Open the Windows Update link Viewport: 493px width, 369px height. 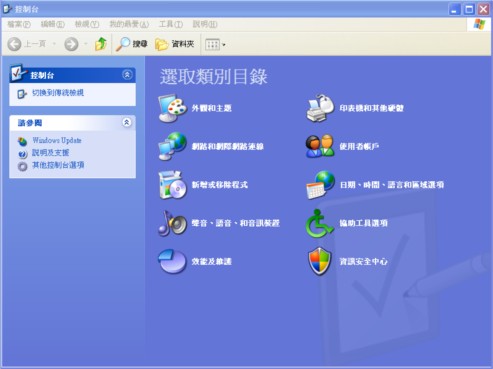click(x=57, y=140)
